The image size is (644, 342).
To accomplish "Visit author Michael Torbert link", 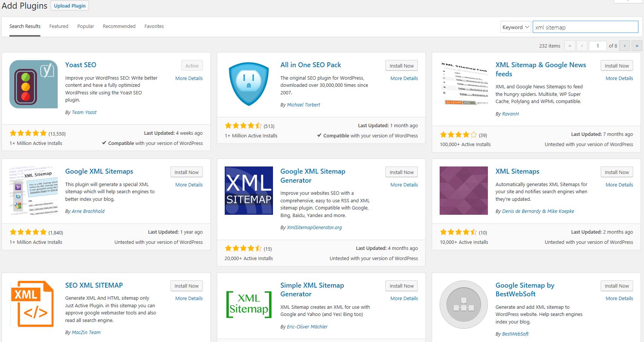I will [x=304, y=105].
